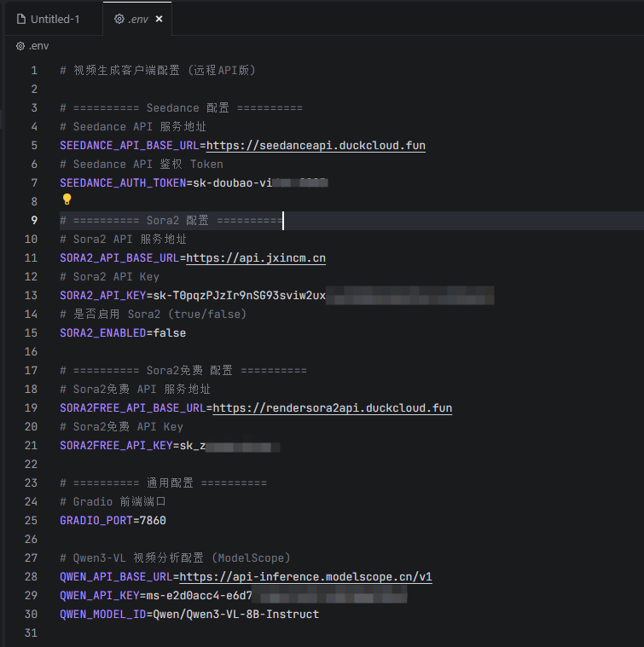644x647 pixels.
Task: Click the .env breadcrumb label
Action: (x=39, y=46)
